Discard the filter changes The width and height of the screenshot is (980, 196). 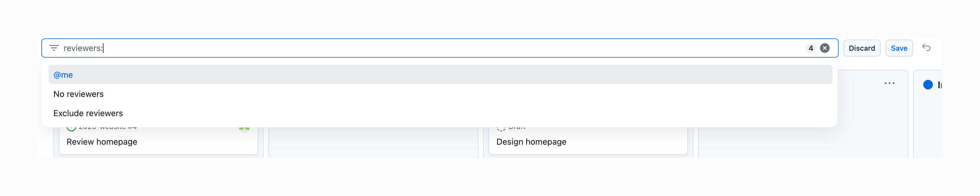pos(862,48)
